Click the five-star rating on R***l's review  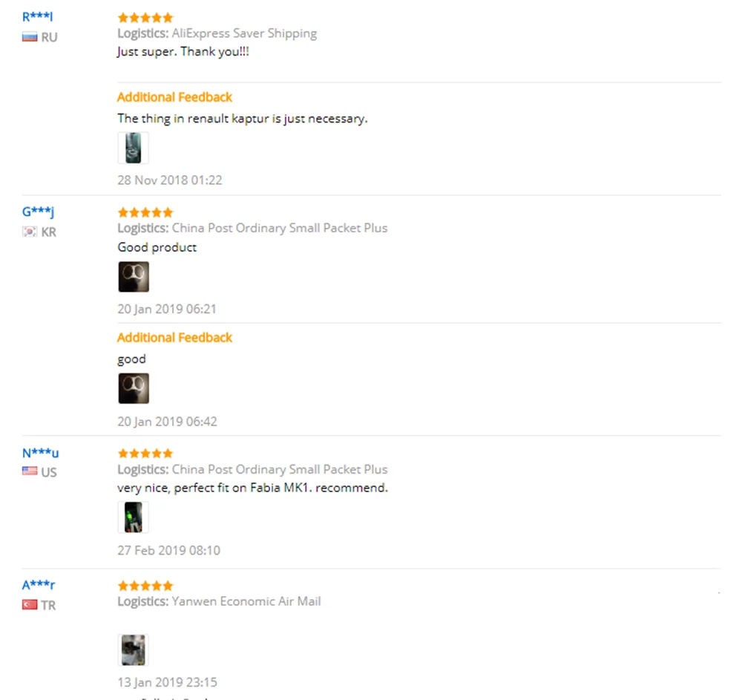[x=145, y=18]
